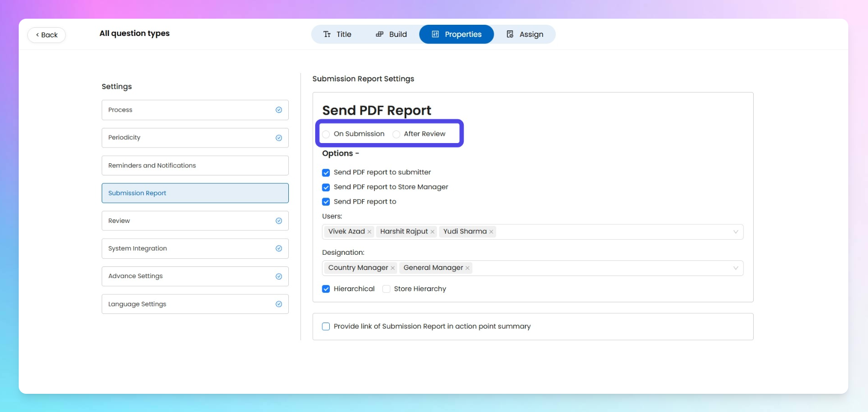
Task: Remove General Manager designation tag
Action: (x=467, y=268)
